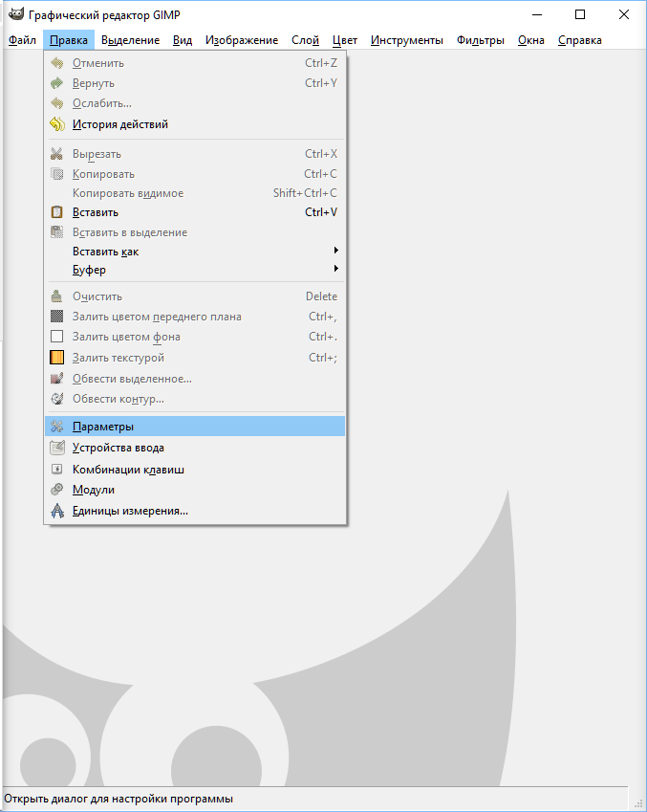Choose Вставить menu entry
Screen dimensions: 647x812
195,212
